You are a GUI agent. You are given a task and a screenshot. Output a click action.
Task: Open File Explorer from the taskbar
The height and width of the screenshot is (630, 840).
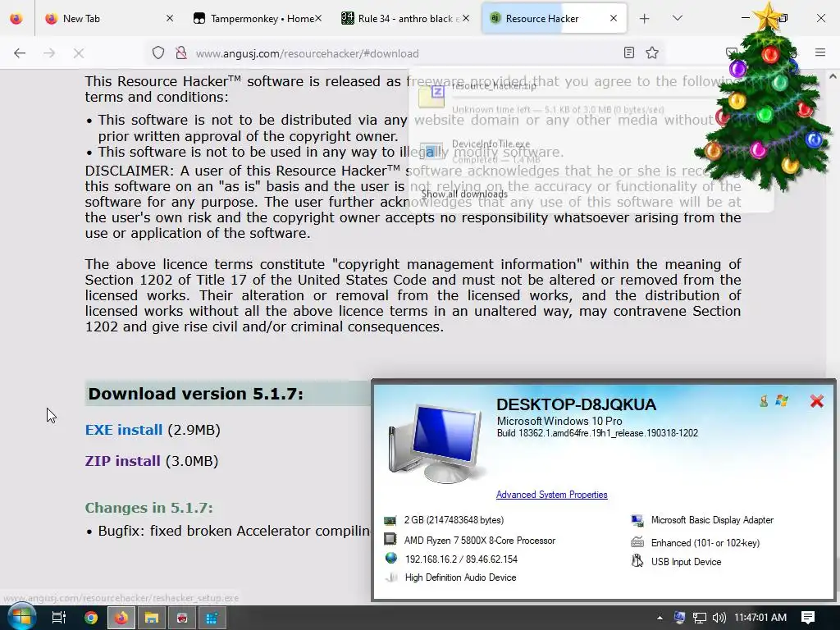152,618
